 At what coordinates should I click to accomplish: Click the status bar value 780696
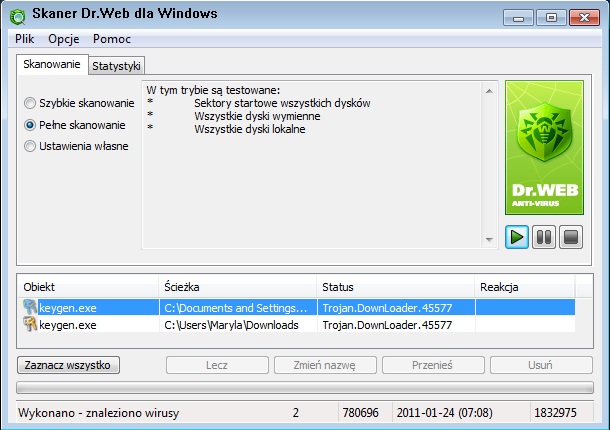[360, 412]
